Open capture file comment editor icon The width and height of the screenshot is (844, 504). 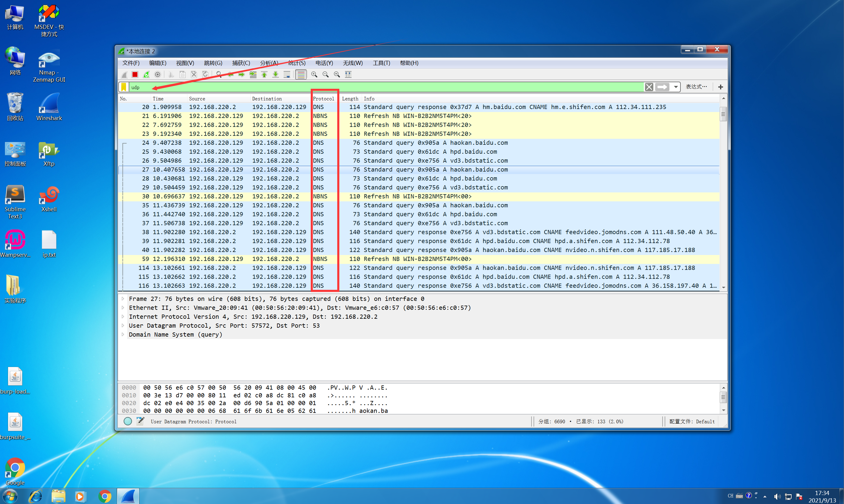tap(140, 421)
